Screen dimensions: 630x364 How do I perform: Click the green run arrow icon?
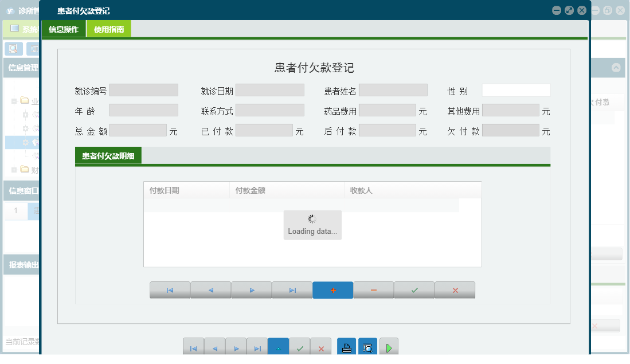(x=388, y=346)
